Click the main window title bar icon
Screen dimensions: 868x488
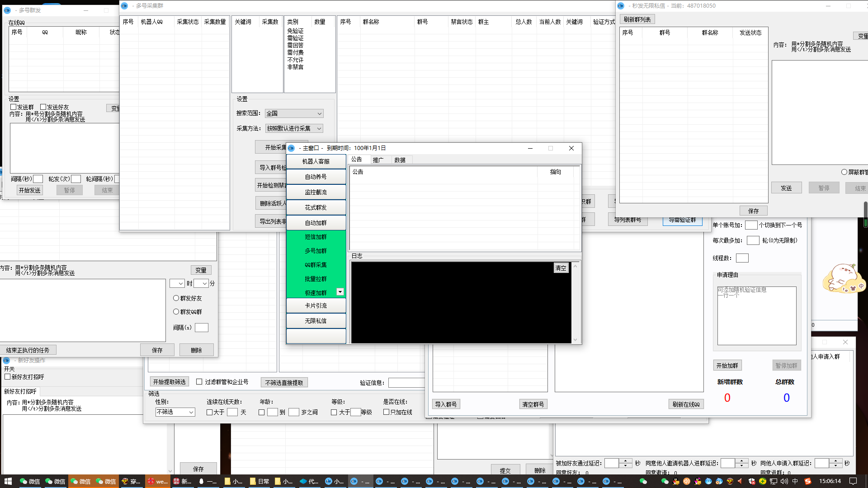pos(291,148)
